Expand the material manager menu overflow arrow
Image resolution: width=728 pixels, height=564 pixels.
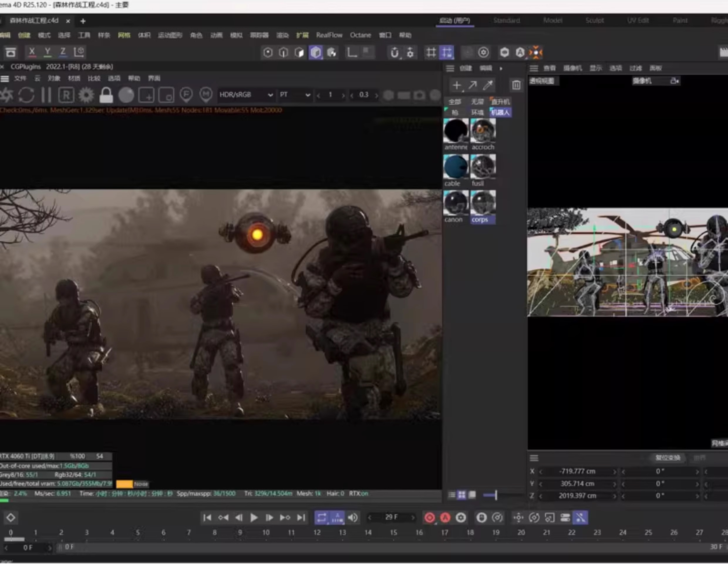coord(501,68)
